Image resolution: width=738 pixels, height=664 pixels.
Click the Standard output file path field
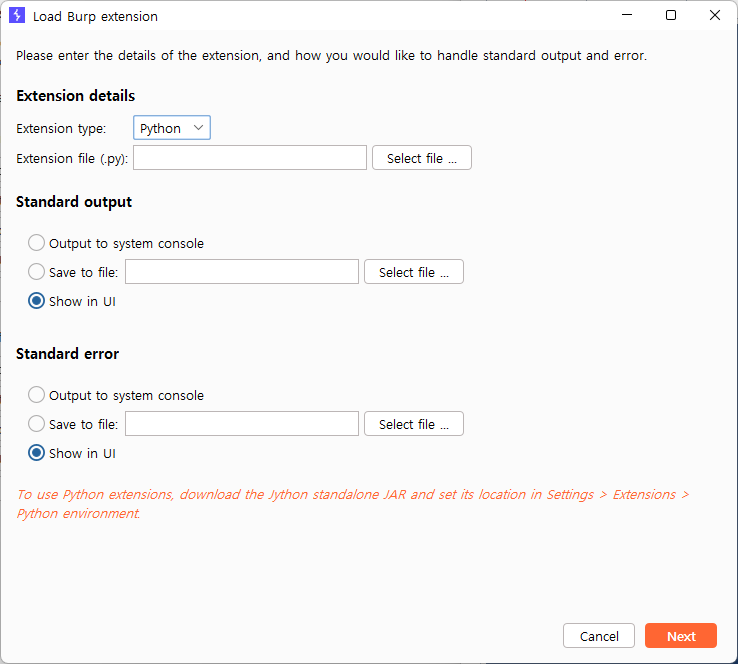click(x=242, y=272)
